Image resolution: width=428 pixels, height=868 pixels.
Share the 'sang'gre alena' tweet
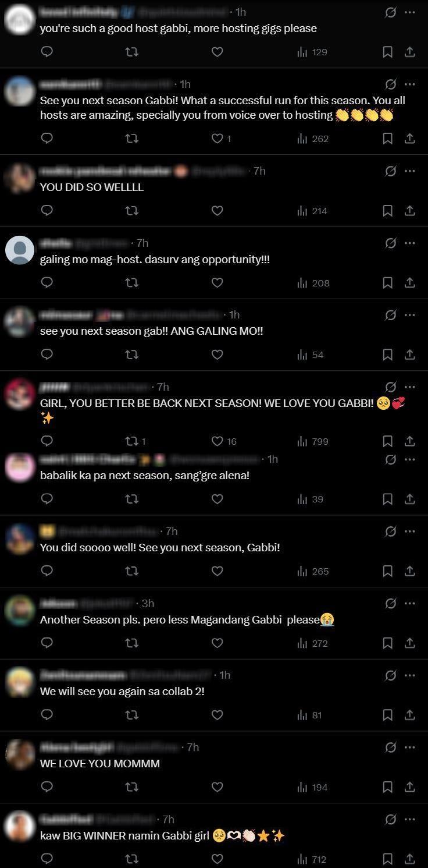point(409,499)
